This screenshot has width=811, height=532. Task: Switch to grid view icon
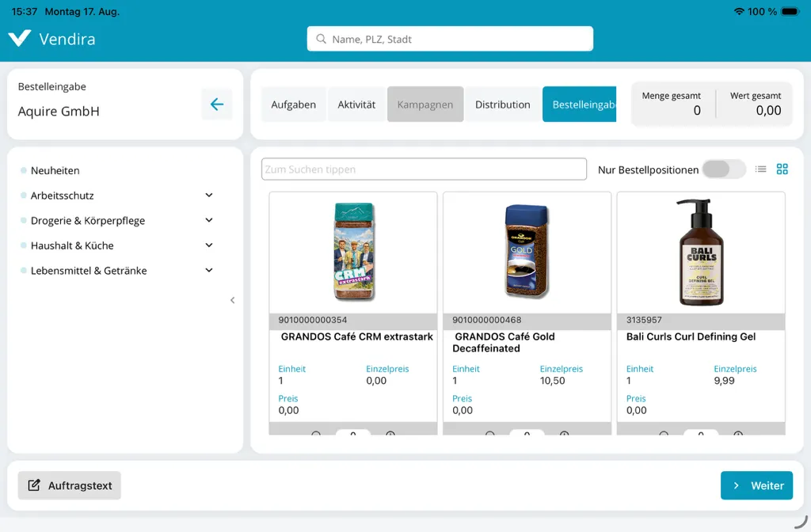click(782, 169)
